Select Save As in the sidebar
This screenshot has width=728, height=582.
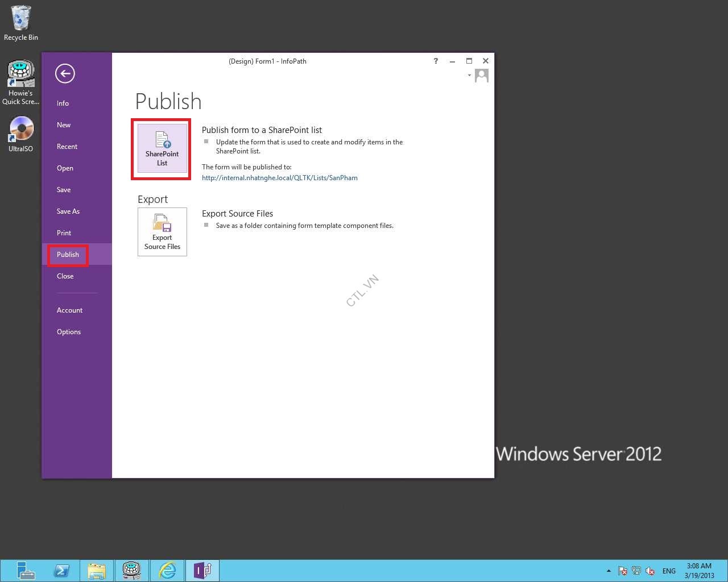coord(68,211)
